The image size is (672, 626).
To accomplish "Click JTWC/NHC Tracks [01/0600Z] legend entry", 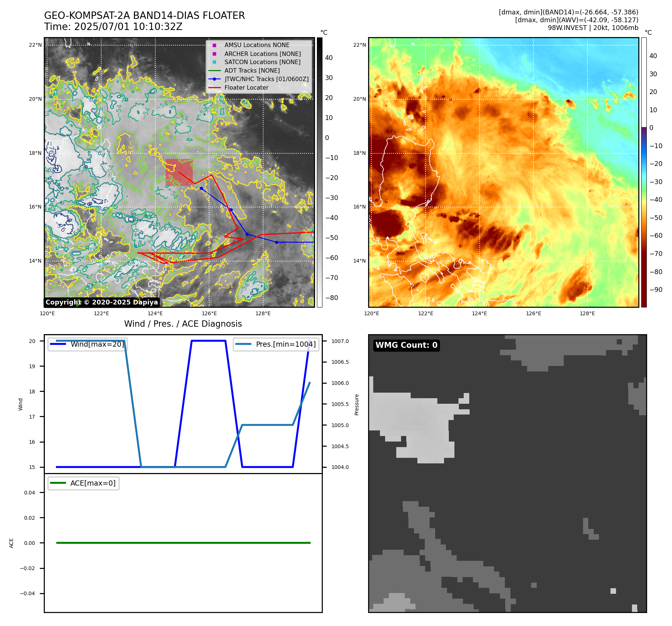I will (267, 79).
